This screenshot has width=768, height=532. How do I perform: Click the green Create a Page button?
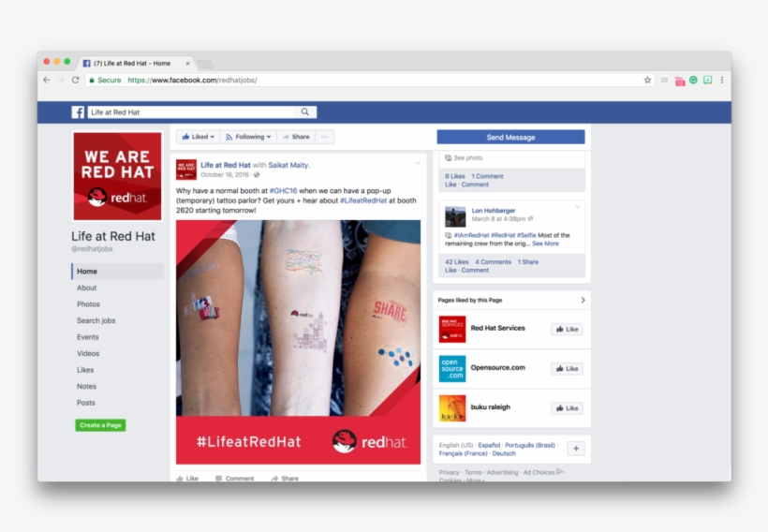click(x=100, y=425)
